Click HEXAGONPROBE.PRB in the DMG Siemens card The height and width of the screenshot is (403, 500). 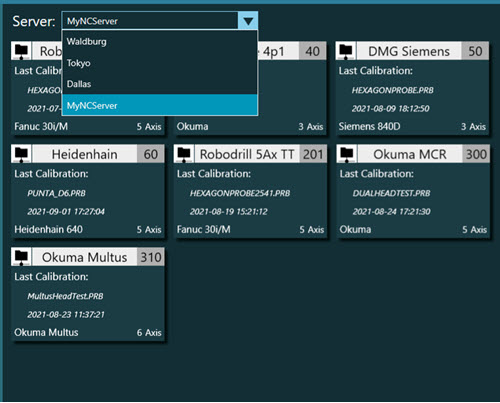(393, 90)
